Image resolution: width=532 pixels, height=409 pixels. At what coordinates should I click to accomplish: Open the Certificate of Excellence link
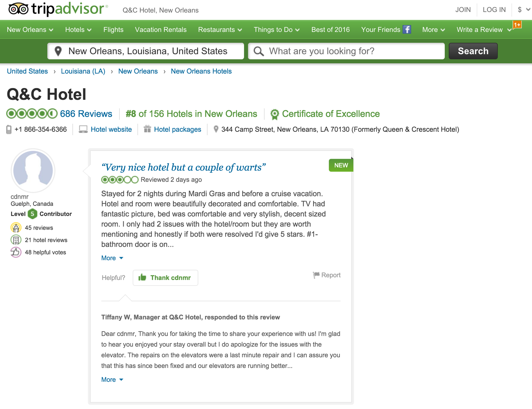click(331, 114)
